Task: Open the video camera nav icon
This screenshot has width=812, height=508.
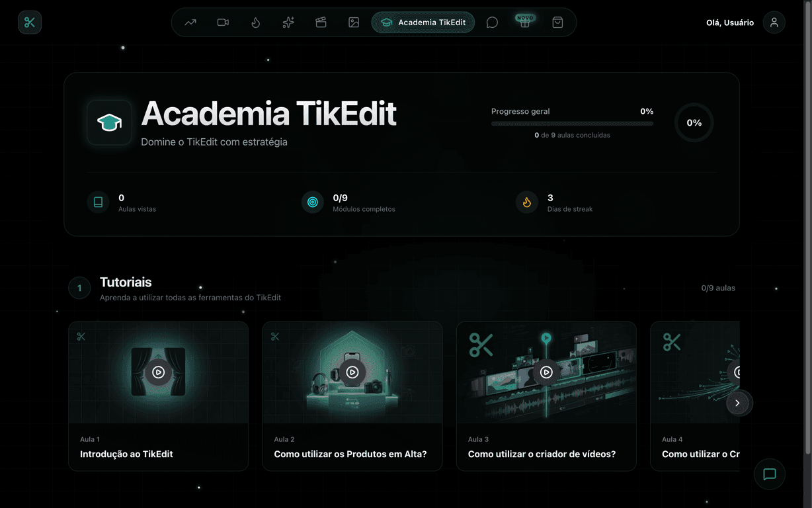Action: 223,22
